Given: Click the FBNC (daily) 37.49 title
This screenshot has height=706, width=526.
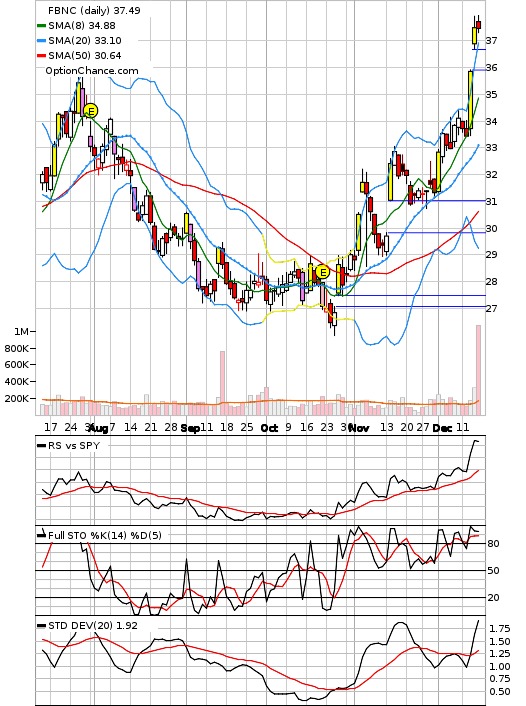Looking at the screenshot, I should [x=94, y=10].
